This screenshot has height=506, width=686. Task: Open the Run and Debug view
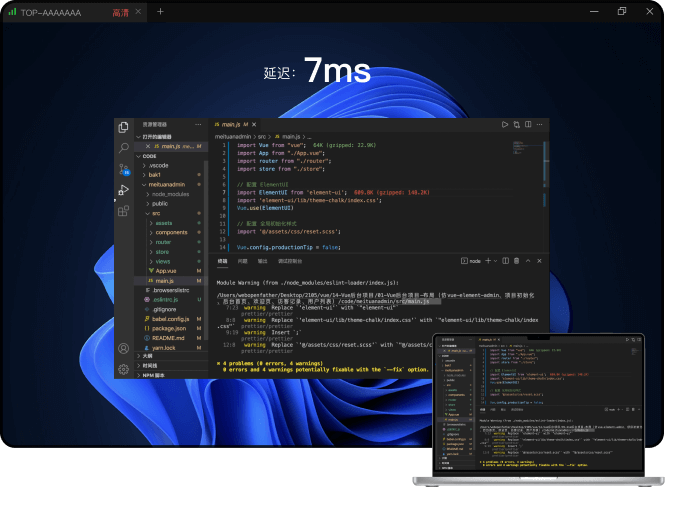click(124, 190)
